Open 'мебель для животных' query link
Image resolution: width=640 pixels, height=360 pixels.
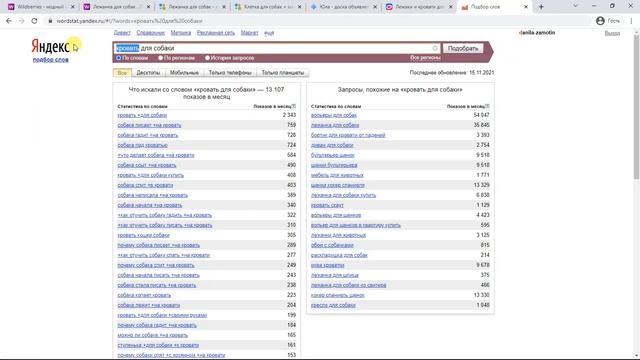(x=337, y=175)
